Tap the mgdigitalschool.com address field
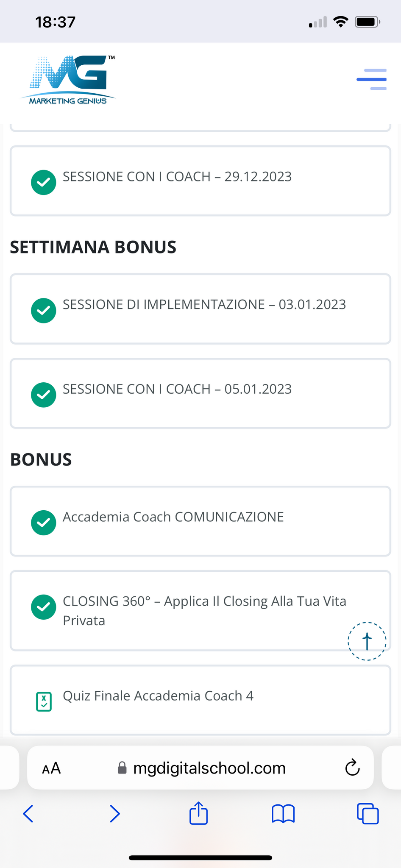The height and width of the screenshot is (868, 401). pos(209,768)
